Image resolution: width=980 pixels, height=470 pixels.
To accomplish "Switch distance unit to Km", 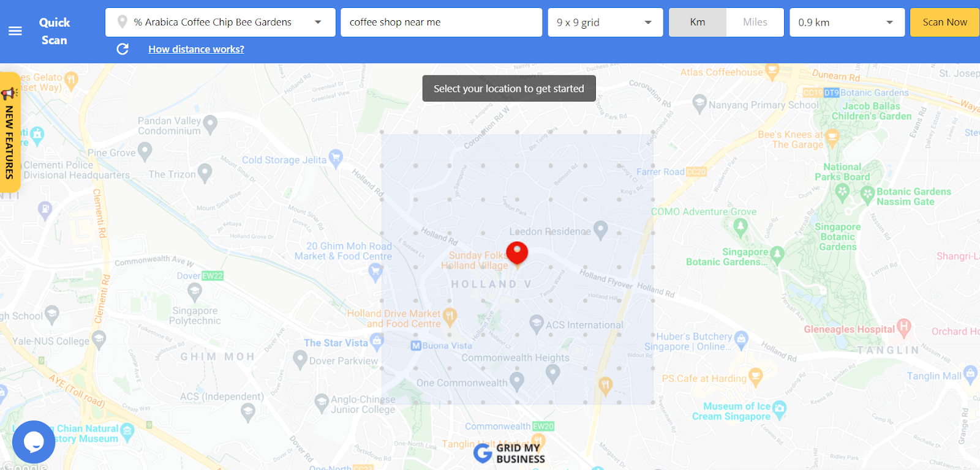I will click(698, 22).
